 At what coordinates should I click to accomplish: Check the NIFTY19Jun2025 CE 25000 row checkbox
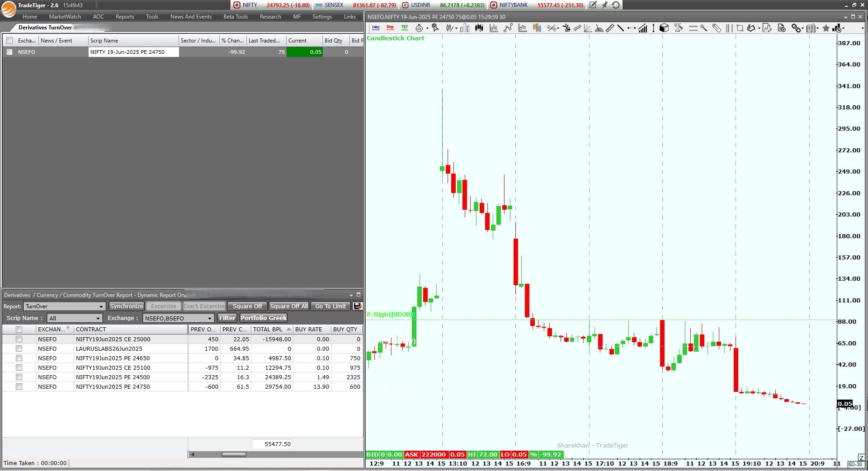click(19, 339)
